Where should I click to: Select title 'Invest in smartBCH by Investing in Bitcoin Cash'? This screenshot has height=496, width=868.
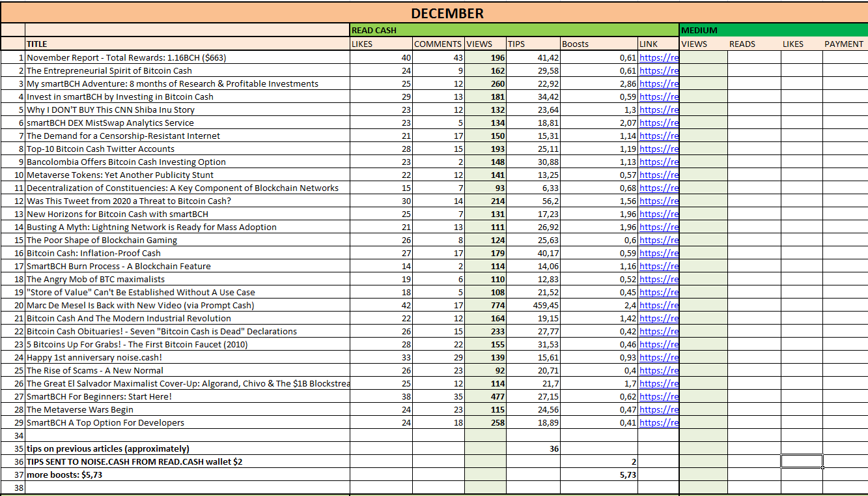pyautogui.click(x=188, y=96)
